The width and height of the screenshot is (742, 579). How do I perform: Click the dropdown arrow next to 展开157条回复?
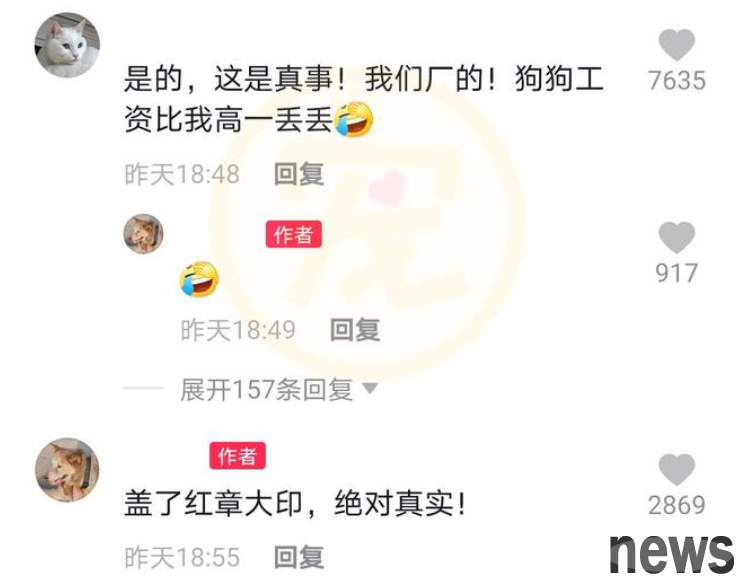coord(370,388)
